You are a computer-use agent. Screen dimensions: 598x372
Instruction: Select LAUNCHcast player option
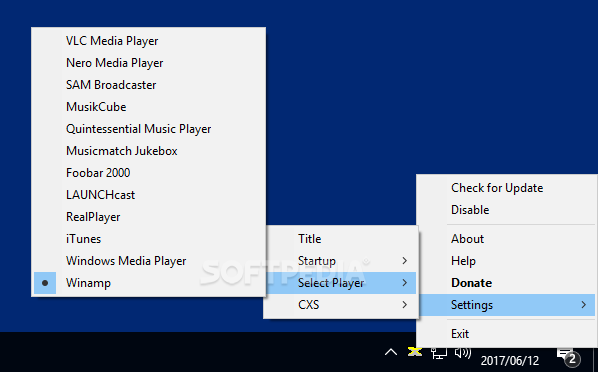(148, 195)
